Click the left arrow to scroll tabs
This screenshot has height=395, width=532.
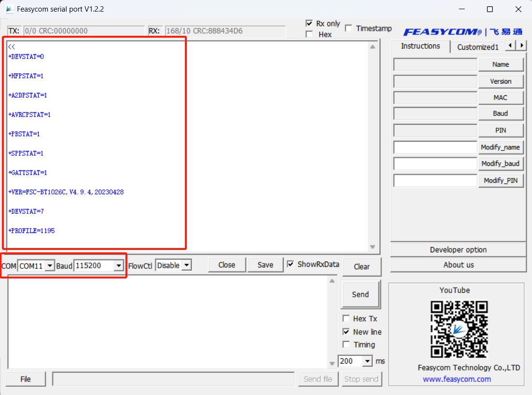click(x=511, y=45)
